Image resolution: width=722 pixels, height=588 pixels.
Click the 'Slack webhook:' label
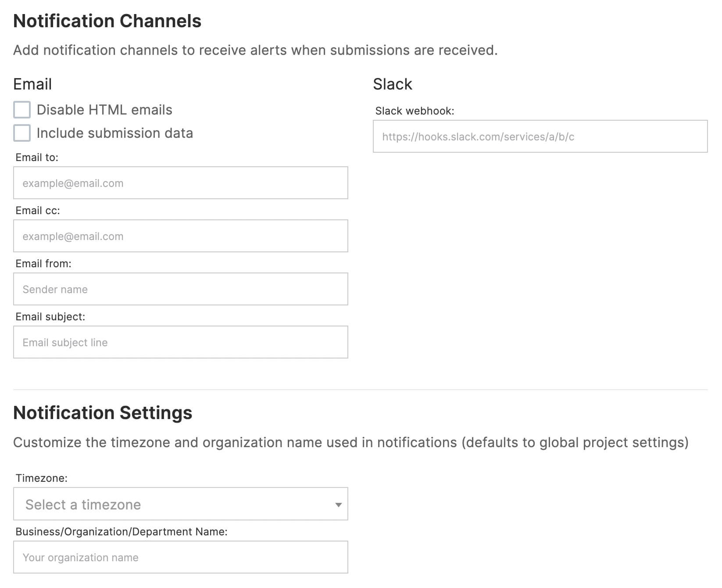[x=415, y=111]
